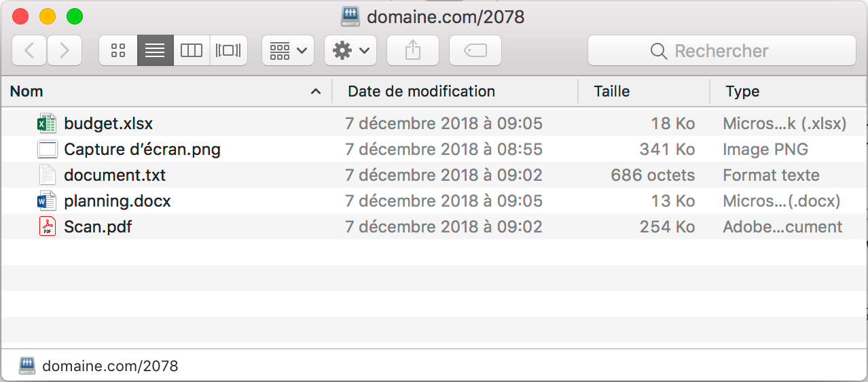Screen dimensions: 868x382
Task: Click into the Rechercher search field
Action: [x=721, y=50]
